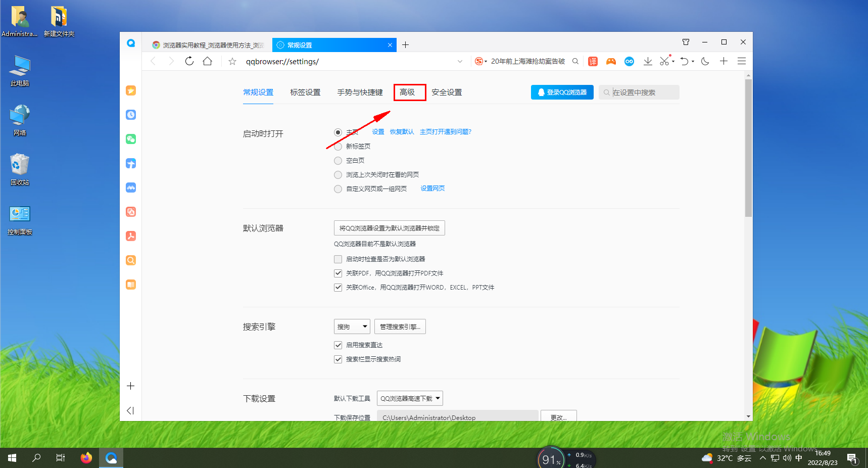Click the qqbrowser://settings/ address field
Image resolution: width=868 pixels, height=468 pixels.
[349, 61]
